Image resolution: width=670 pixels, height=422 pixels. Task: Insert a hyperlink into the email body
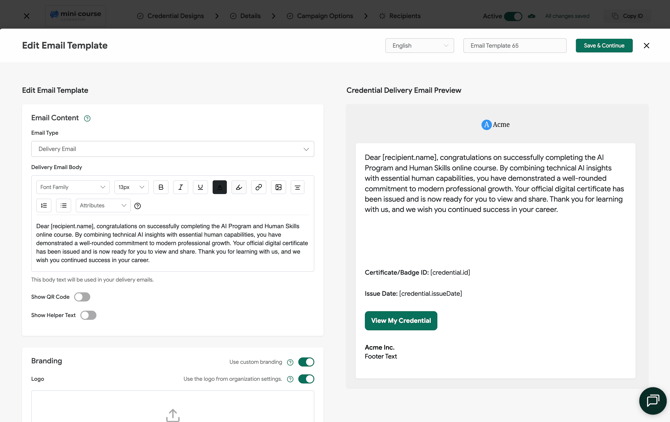click(259, 187)
